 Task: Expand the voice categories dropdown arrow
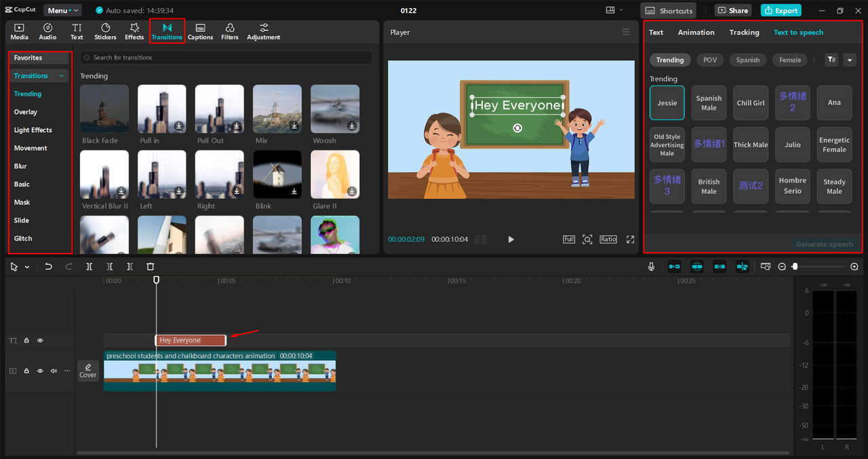[x=850, y=60]
